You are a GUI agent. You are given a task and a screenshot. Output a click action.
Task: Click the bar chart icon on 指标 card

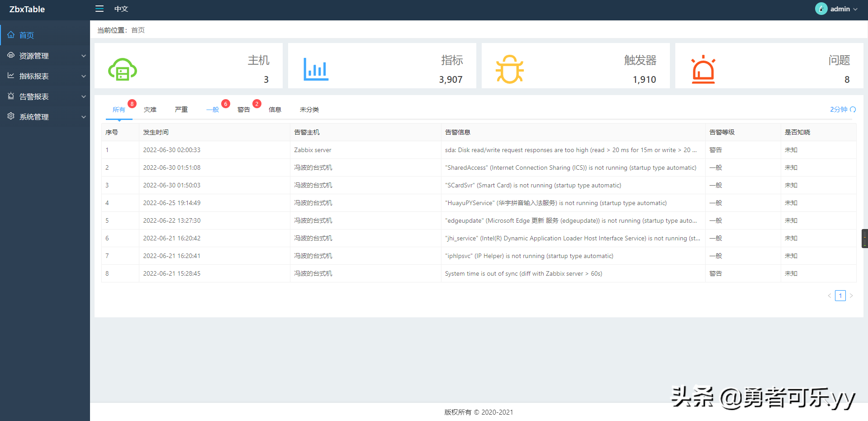[316, 69]
